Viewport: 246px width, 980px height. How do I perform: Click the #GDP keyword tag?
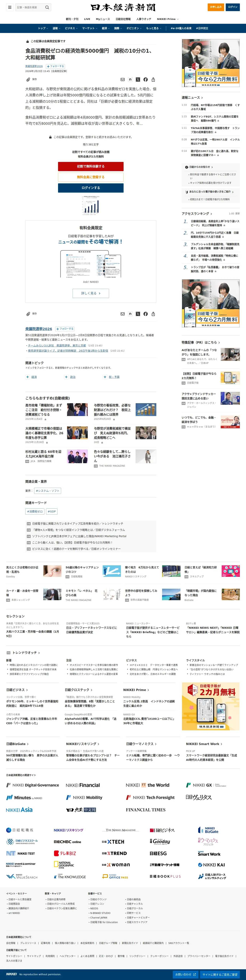click(52, 512)
